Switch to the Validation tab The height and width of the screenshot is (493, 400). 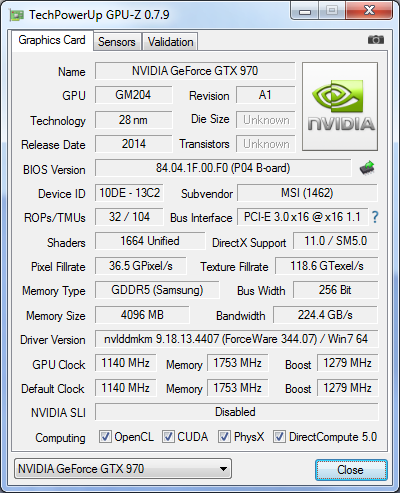(x=170, y=42)
